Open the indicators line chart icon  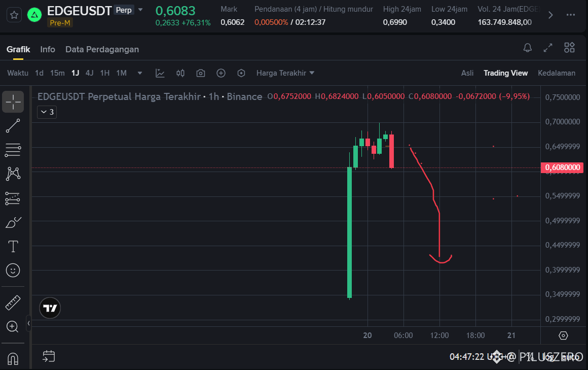click(x=160, y=73)
